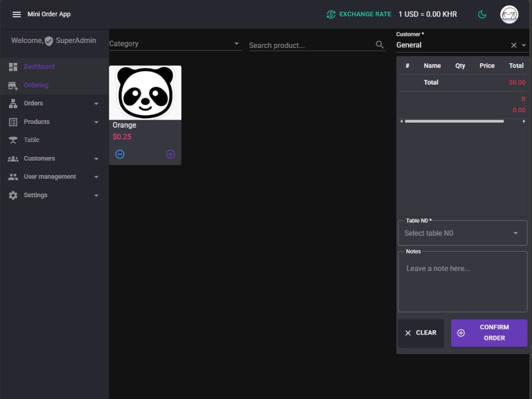Click the EXCHANGE RATE label
The height and width of the screenshot is (399, 532).
(365, 14)
